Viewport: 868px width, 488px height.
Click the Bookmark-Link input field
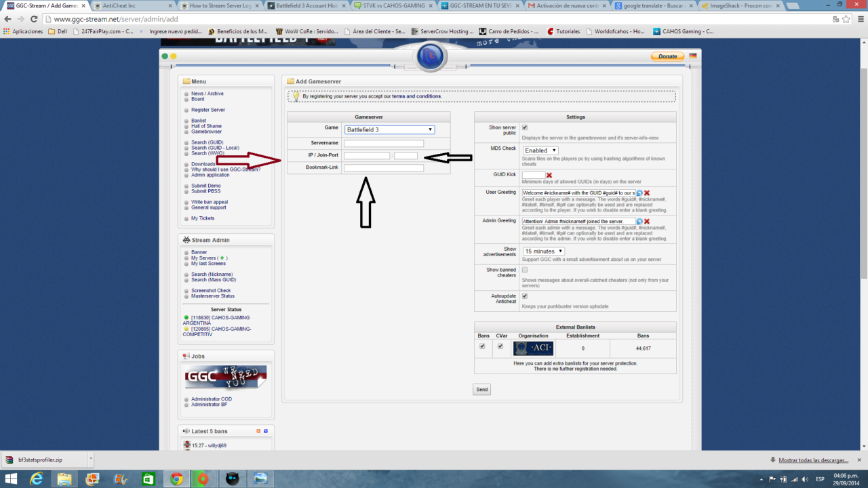[x=384, y=168]
